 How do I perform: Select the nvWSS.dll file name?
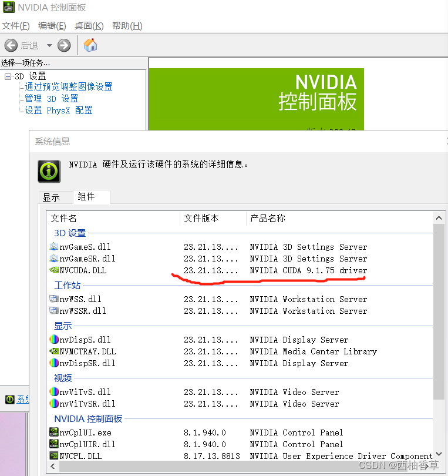80,299
